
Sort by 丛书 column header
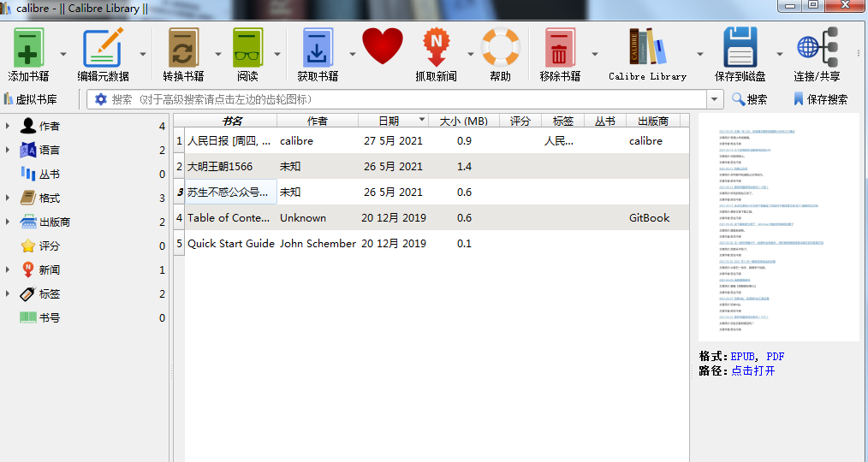pos(605,121)
